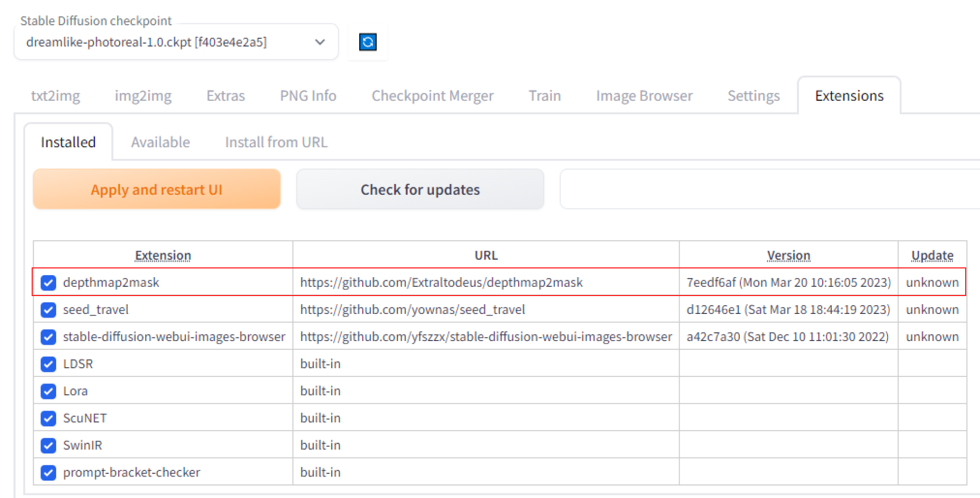Uncheck the prompt-bracket-checker checkbox
Viewport: 980px width, 498px height.
click(x=49, y=472)
